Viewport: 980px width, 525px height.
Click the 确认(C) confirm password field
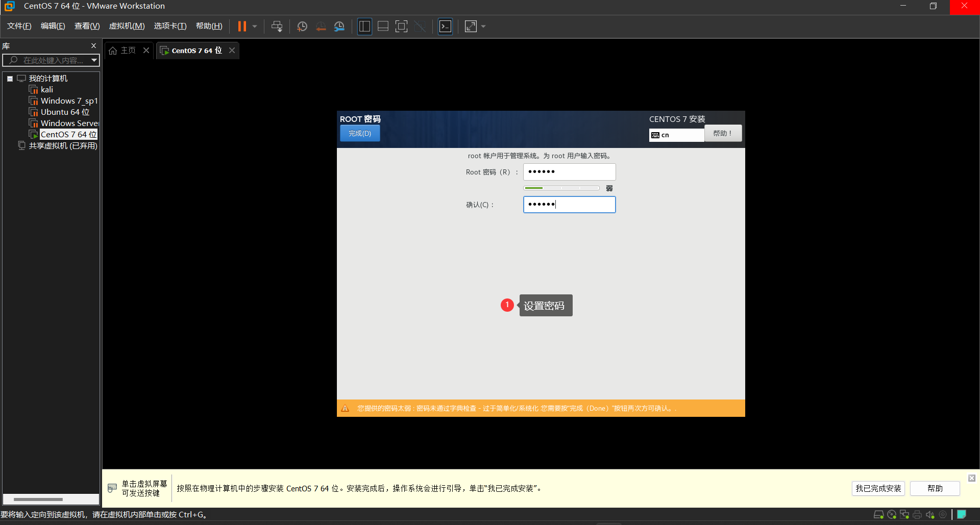(x=569, y=205)
